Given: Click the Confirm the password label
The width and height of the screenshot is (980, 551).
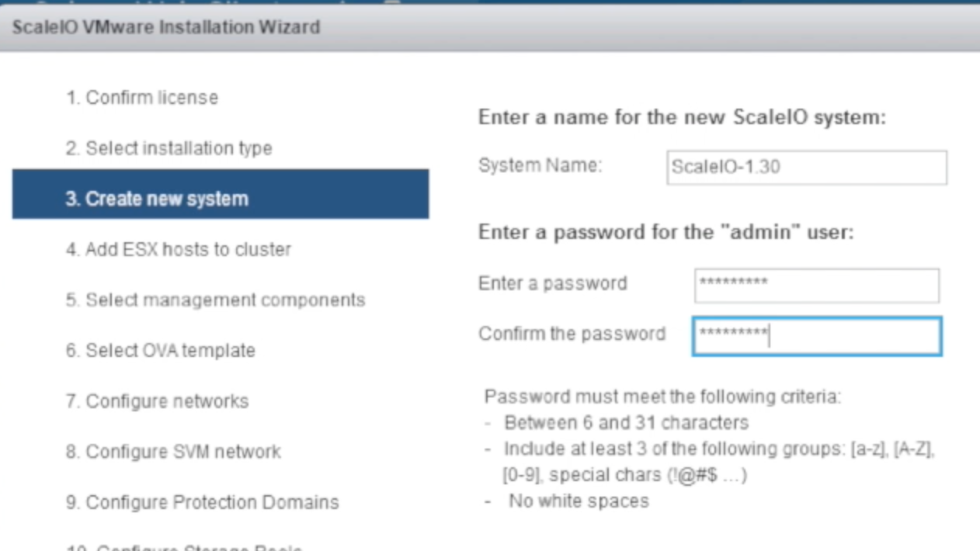Looking at the screenshot, I should tap(572, 334).
